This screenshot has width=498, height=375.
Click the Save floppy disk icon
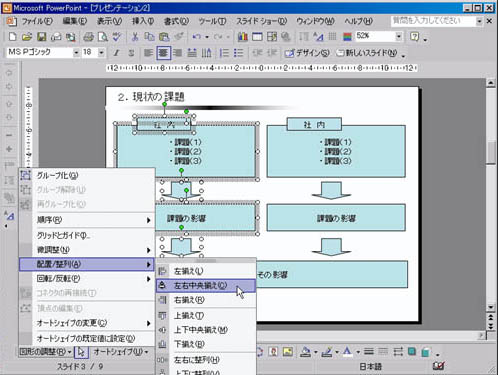pos(42,37)
